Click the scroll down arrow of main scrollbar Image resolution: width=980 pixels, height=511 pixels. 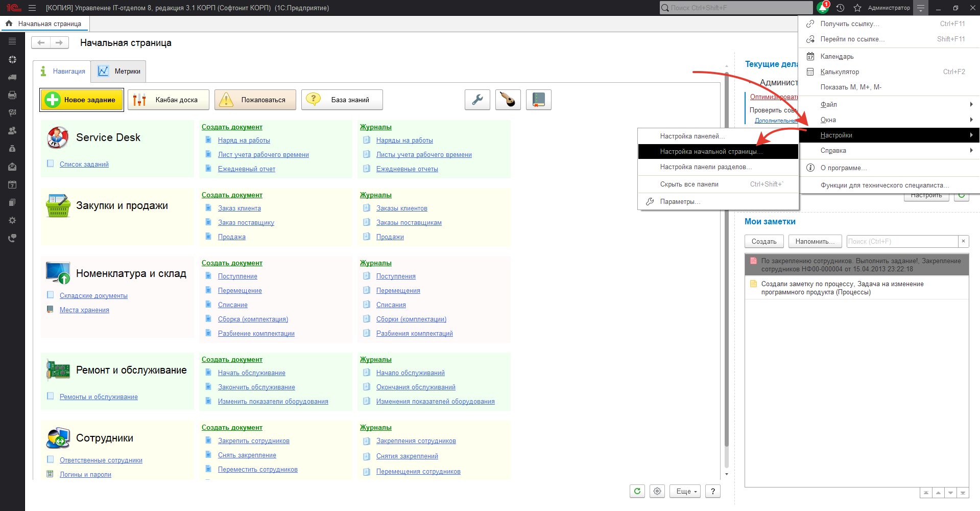coord(727,474)
